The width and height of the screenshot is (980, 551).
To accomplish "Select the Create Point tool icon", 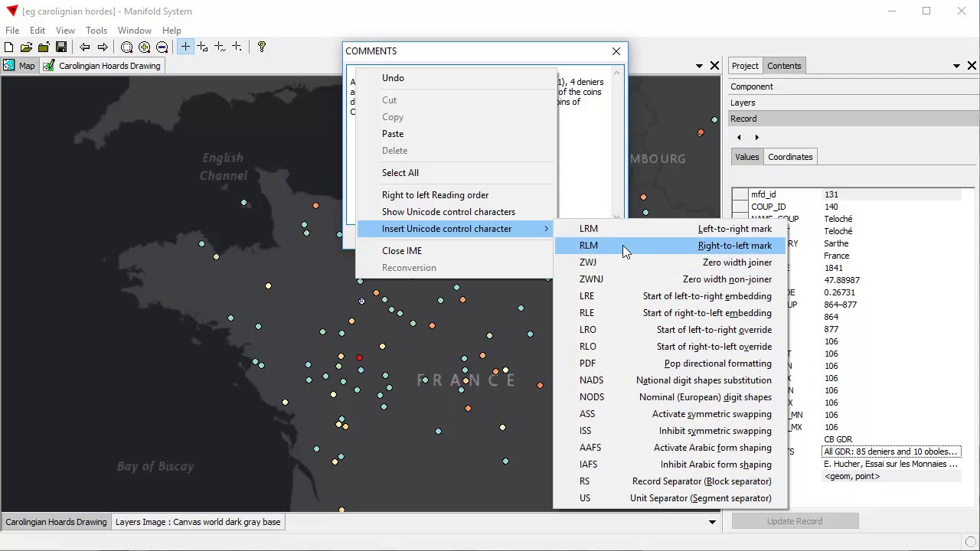I will (x=237, y=47).
